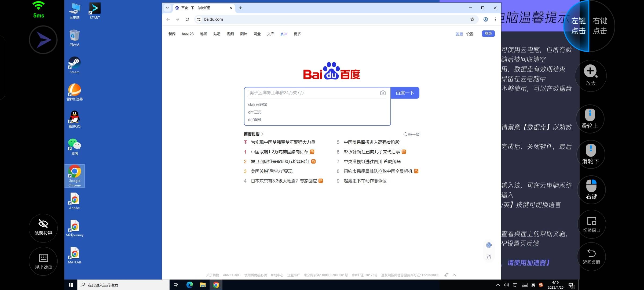Open the tab search dropdown arrow

(x=167, y=8)
